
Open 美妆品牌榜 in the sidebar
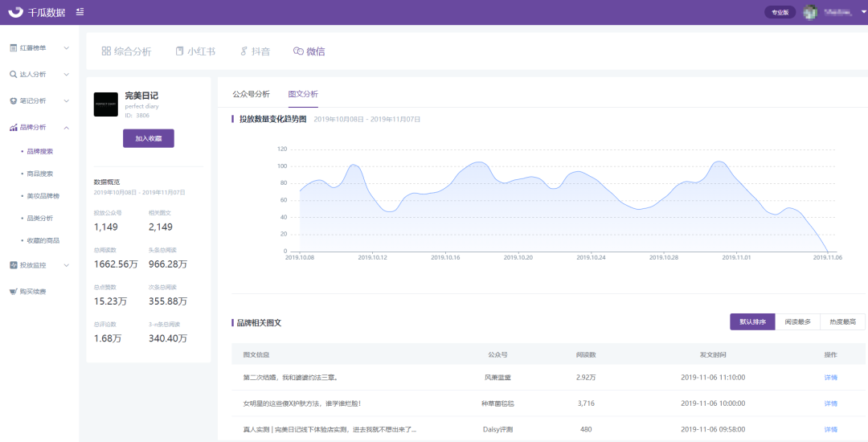coord(43,196)
